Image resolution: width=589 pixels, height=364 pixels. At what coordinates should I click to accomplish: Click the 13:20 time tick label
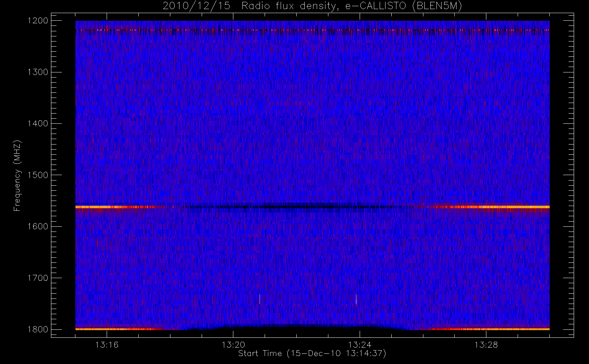tap(233, 345)
